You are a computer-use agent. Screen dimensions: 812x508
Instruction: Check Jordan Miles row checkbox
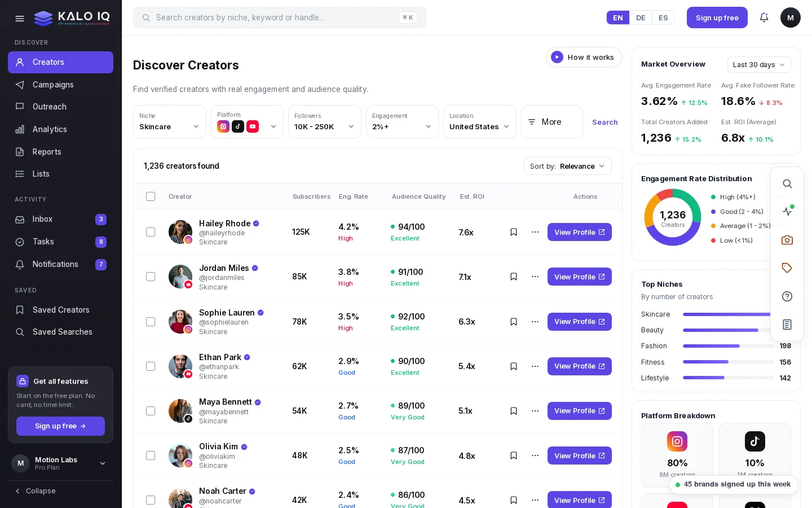tap(151, 277)
